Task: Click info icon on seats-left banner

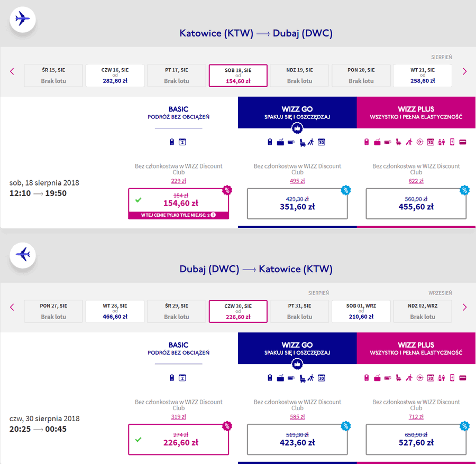Action: (214, 215)
